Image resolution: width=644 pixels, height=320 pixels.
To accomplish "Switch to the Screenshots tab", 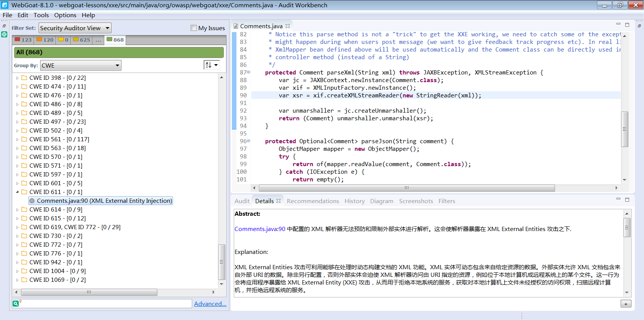I will point(416,201).
